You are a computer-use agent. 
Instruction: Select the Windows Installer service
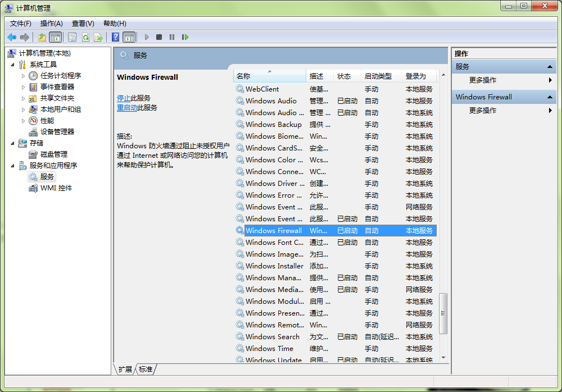click(335, 266)
